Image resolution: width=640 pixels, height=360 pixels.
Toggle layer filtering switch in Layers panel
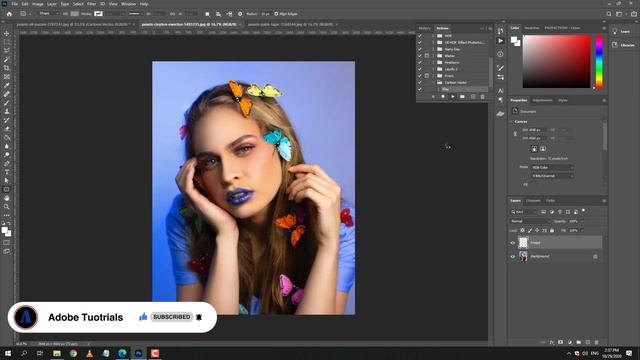pos(584,211)
